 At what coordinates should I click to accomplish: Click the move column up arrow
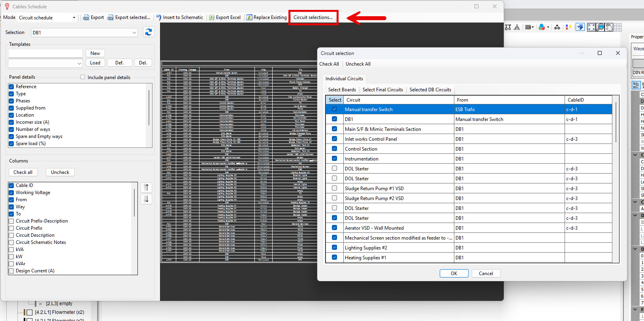[x=147, y=187]
